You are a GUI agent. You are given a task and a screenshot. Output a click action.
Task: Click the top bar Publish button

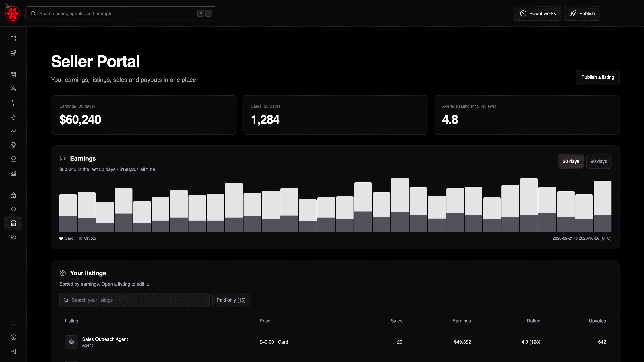click(x=582, y=13)
